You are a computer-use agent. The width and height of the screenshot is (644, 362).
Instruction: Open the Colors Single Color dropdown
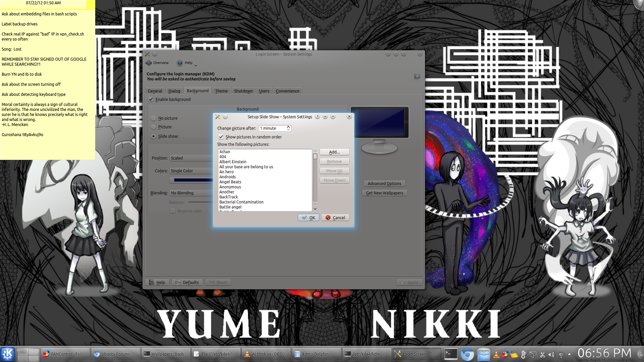click(191, 171)
